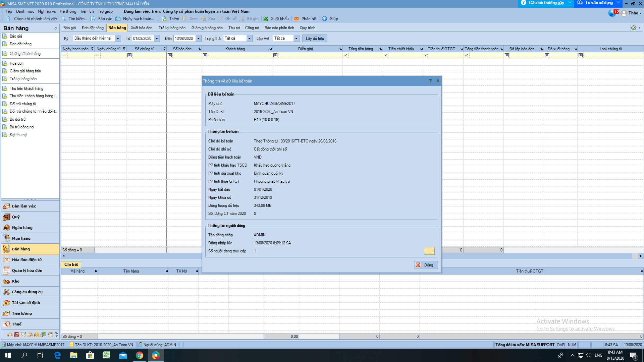
Task: Click the Từ start date field
Action: [143, 39]
